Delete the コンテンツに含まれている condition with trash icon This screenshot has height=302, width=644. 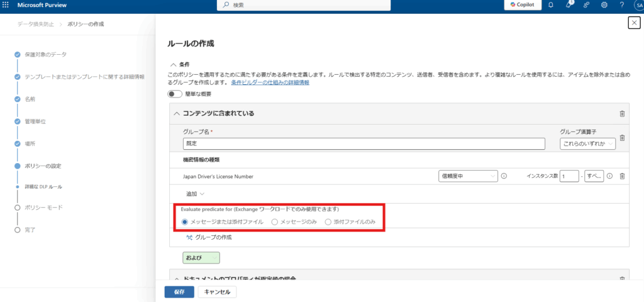(x=622, y=114)
